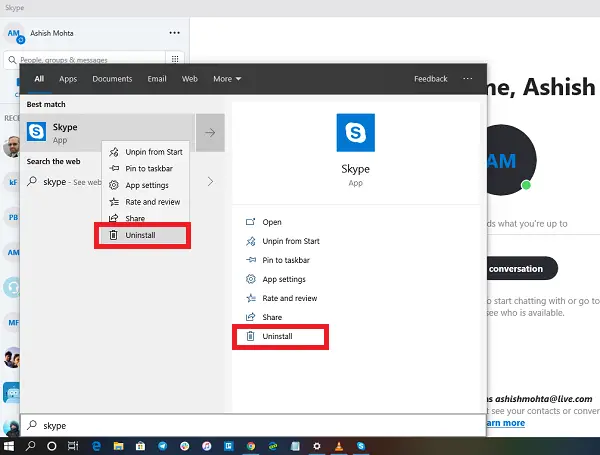Click the large Skype logo in details pane
The image size is (600, 455).
[x=355, y=132]
